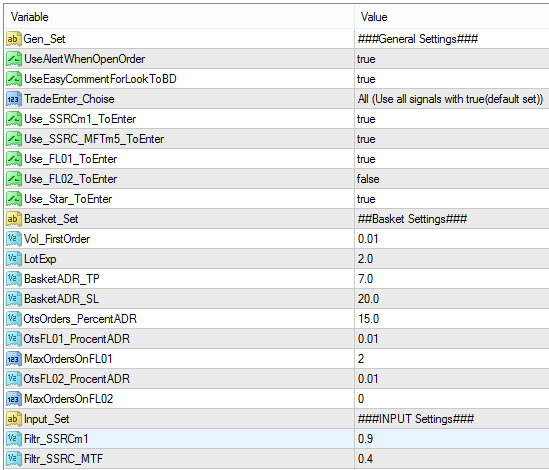Select the MaxOrdersOnFL01 variable name
Viewport: 549px width, 470px height.
tap(68, 359)
